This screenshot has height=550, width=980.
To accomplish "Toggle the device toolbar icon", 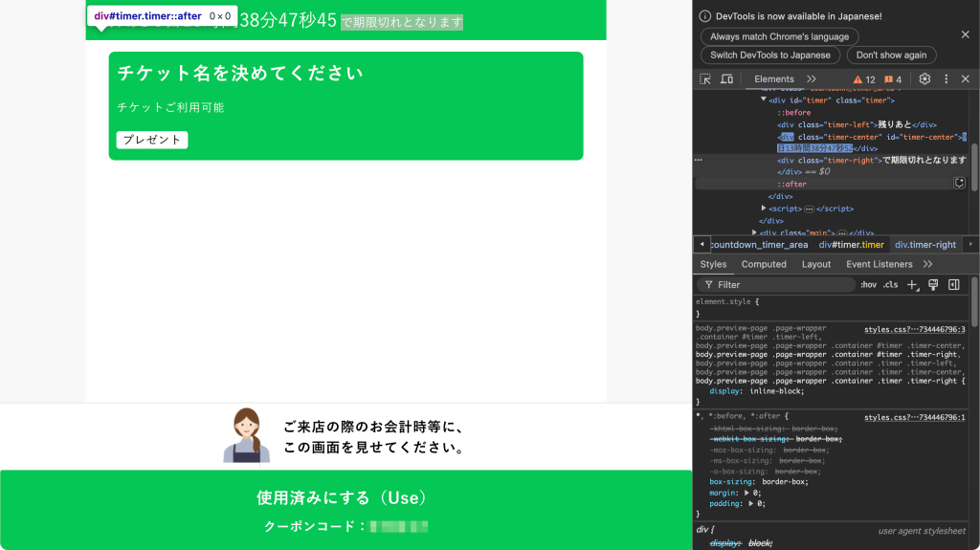I will pos(727,79).
